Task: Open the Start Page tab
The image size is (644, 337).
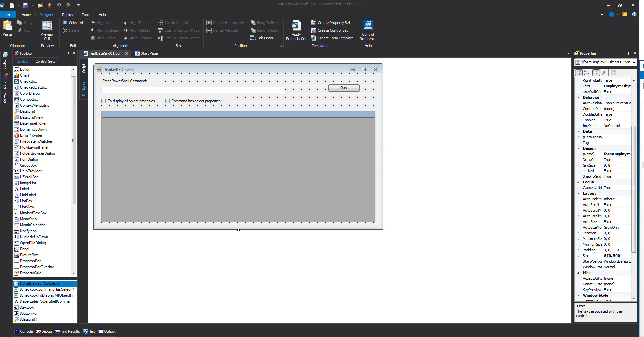Action: pyautogui.click(x=146, y=53)
